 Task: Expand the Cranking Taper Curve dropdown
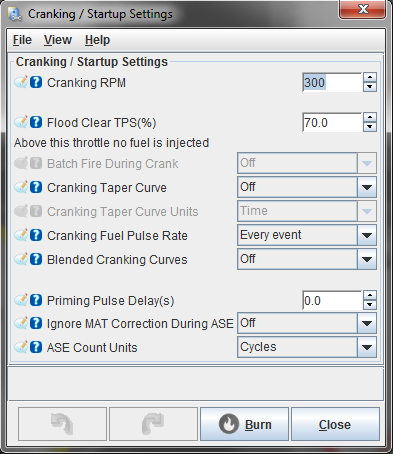tap(367, 187)
